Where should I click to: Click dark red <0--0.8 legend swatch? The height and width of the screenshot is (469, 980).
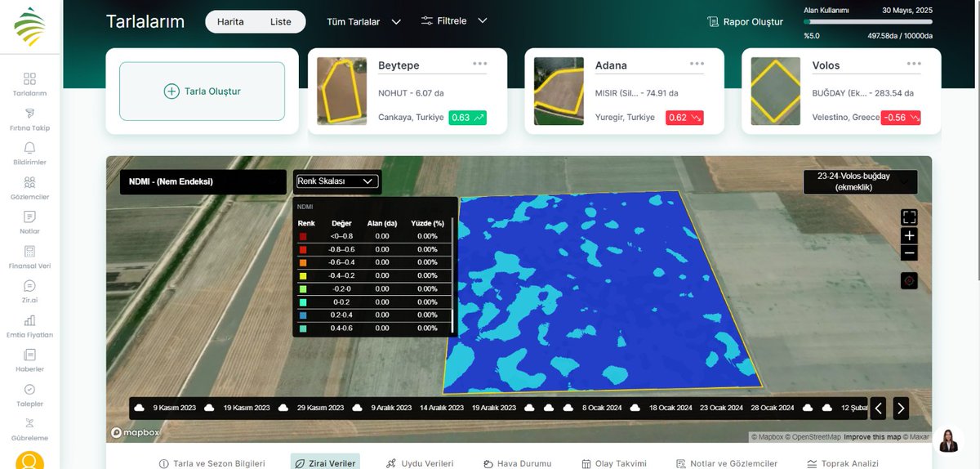point(303,236)
